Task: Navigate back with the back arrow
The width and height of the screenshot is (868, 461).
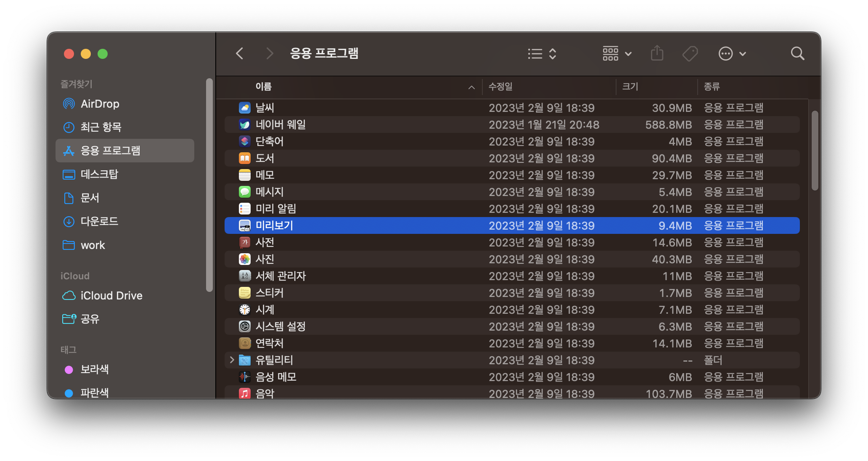Action: click(x=239, y=53)
